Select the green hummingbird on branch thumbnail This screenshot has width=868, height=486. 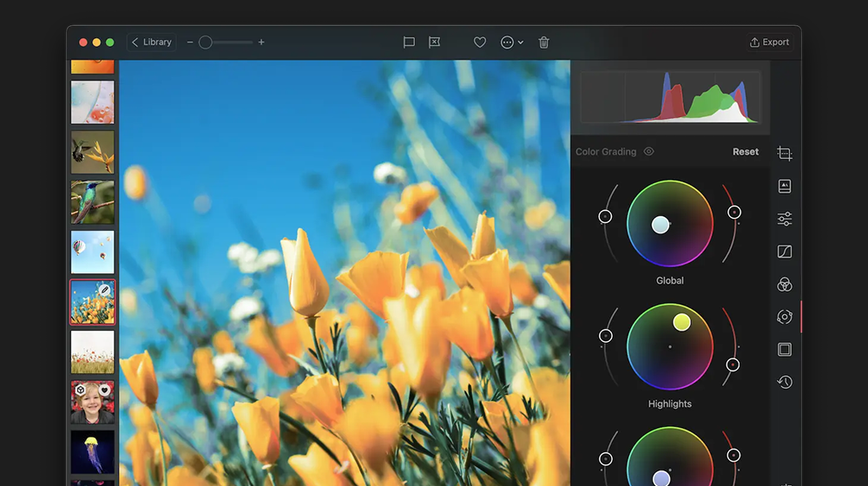pos(93,202)
